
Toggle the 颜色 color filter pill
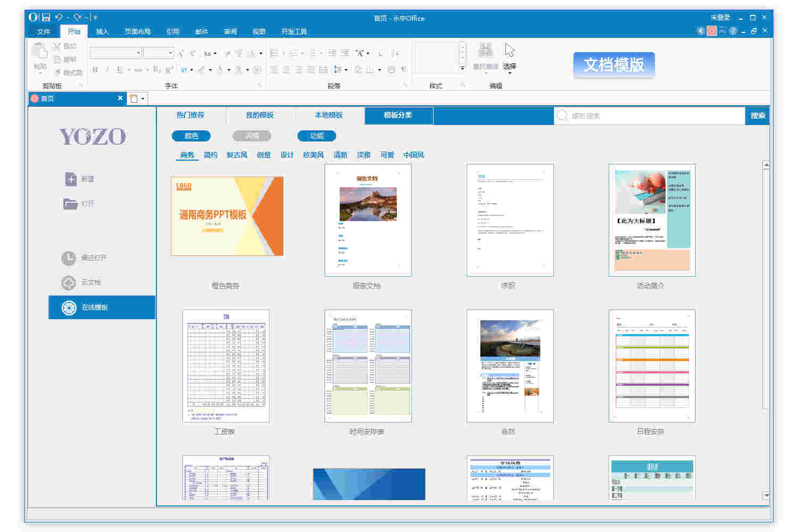point(191,136)
